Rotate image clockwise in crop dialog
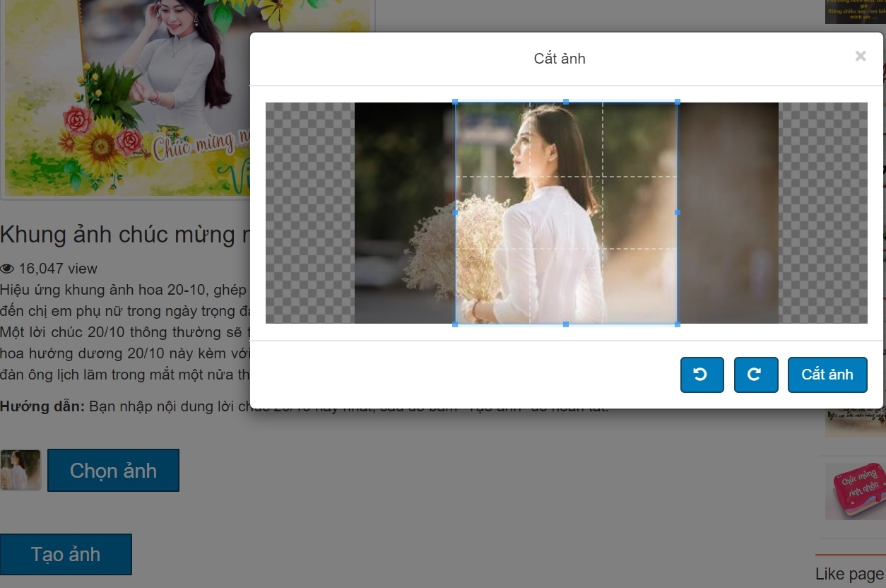This screenshot has width=886, height=588. click(x=756, y=375)
